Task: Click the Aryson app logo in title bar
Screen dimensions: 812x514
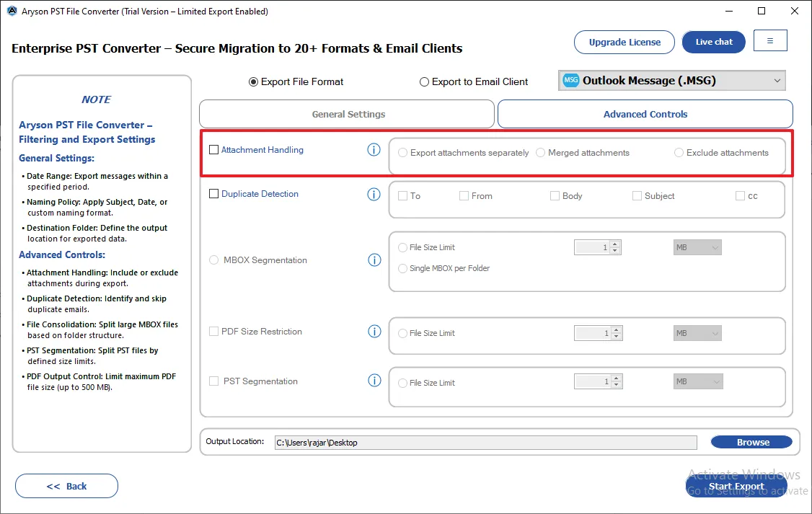Action: (x=12, y=11)
